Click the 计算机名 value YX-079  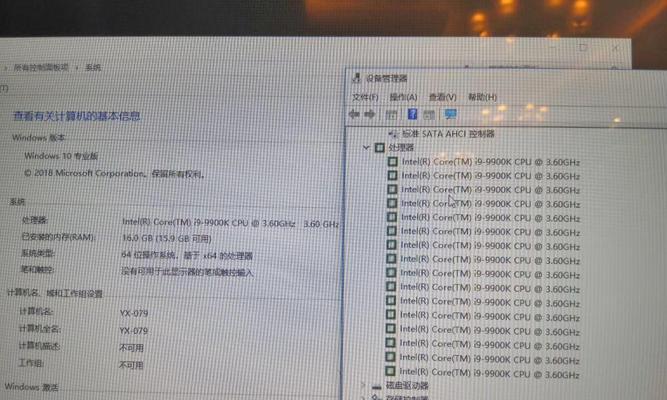click(134, 313)
